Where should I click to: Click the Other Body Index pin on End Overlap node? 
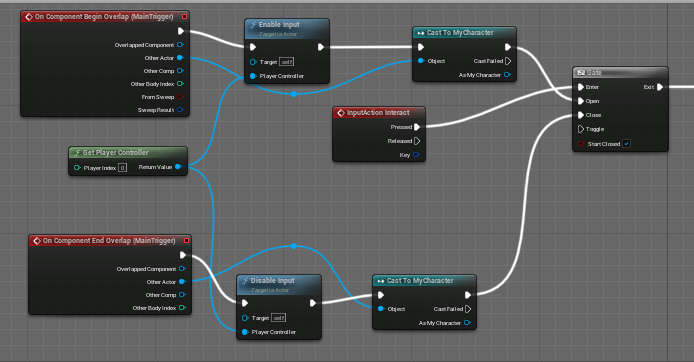182,308
